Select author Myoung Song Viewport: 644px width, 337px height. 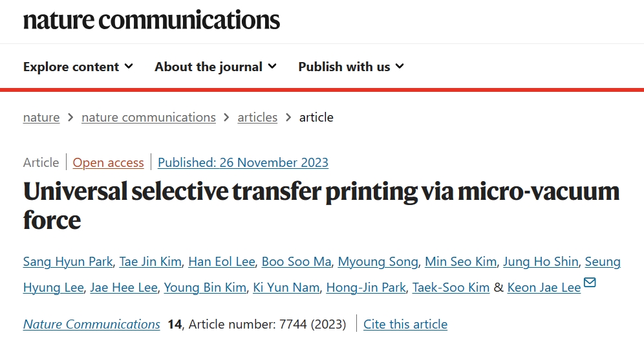378,262
